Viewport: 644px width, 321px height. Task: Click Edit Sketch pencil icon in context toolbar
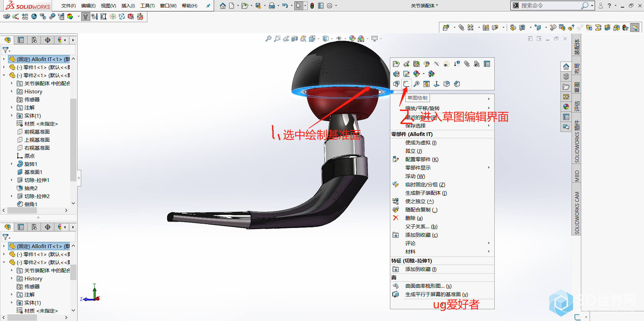click(406, 74)
